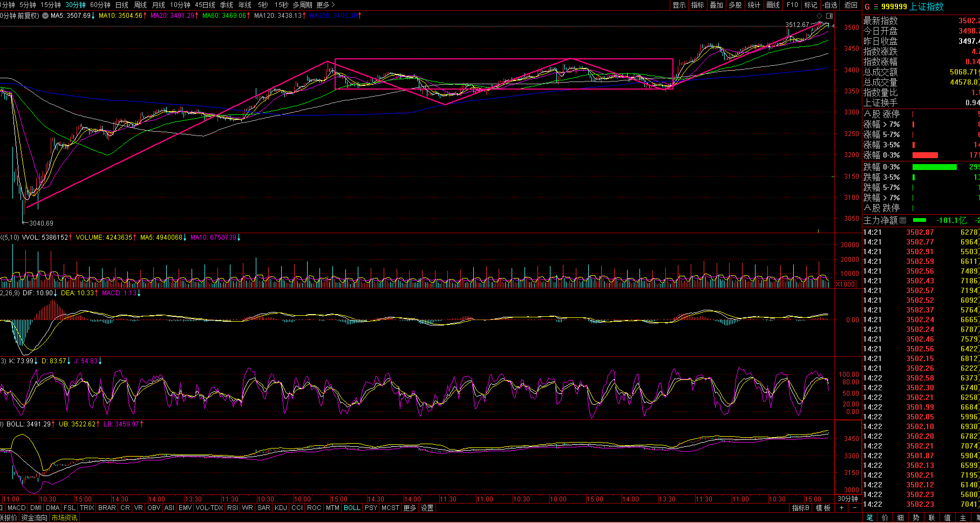
Task: Open the 指标B dropdown
Action: coord(801,508)
